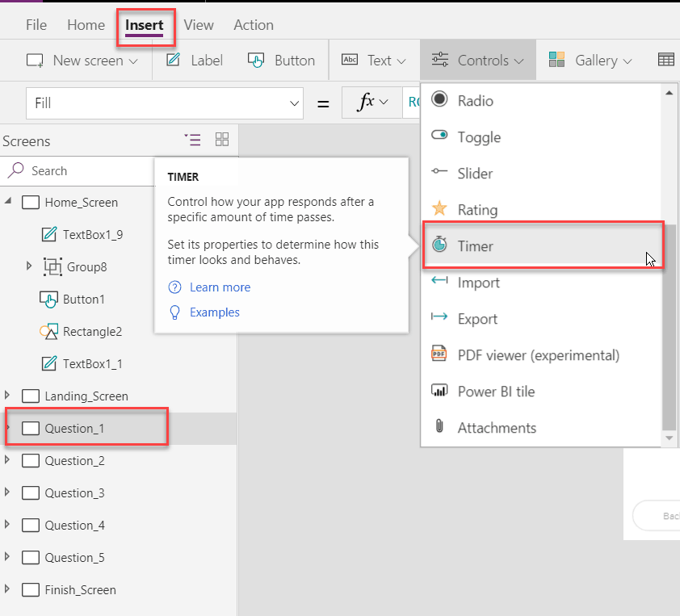This screenshot has height=616, width=680.
Task: Insert an Import control
Action: (x=541, y=283)
